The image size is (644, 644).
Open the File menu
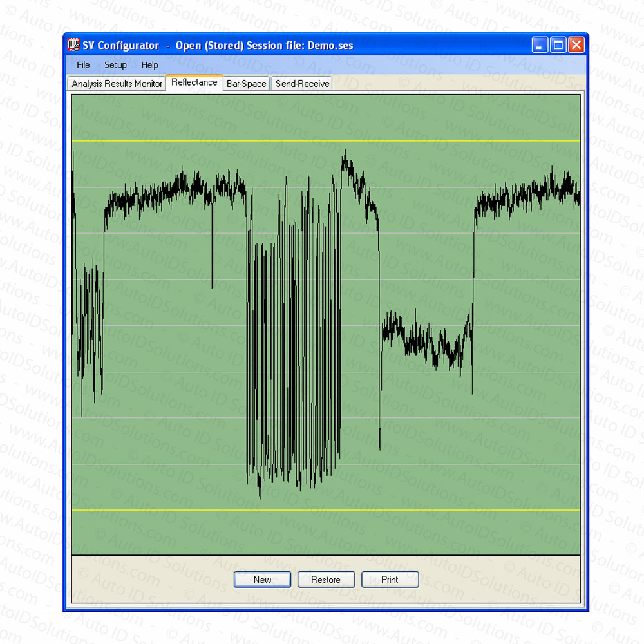tap(83, 65)
